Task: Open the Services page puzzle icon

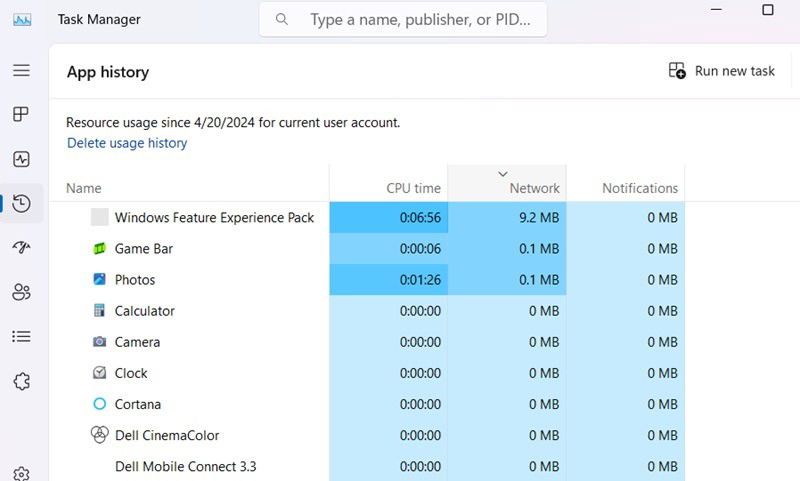Action: [x=21, y=381]
